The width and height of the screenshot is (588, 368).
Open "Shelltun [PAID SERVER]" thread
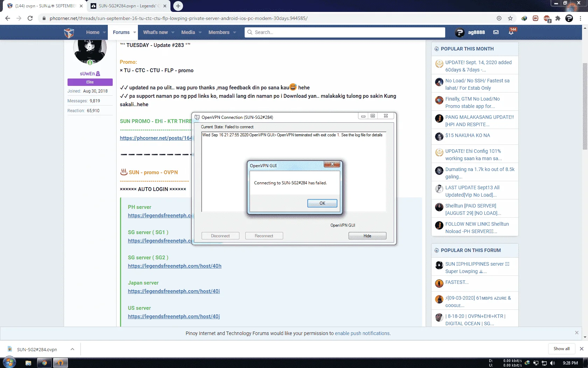pos(473,209)
